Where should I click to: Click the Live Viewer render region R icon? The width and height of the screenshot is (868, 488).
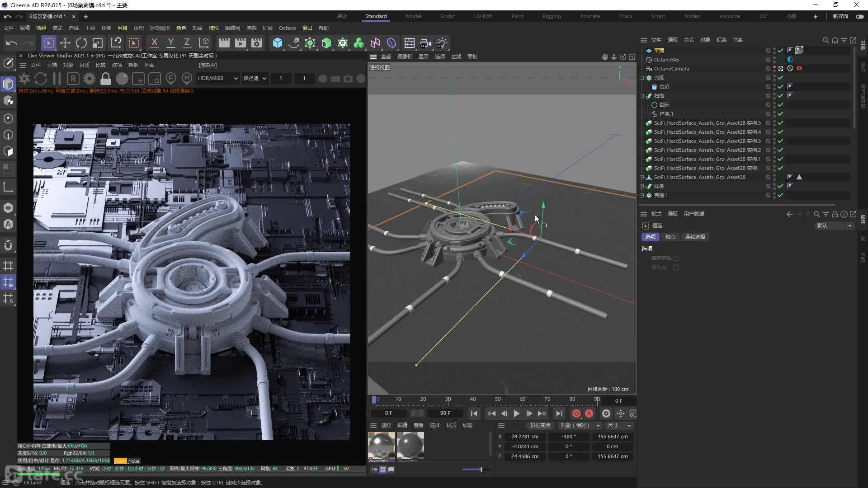click(73, 79)
